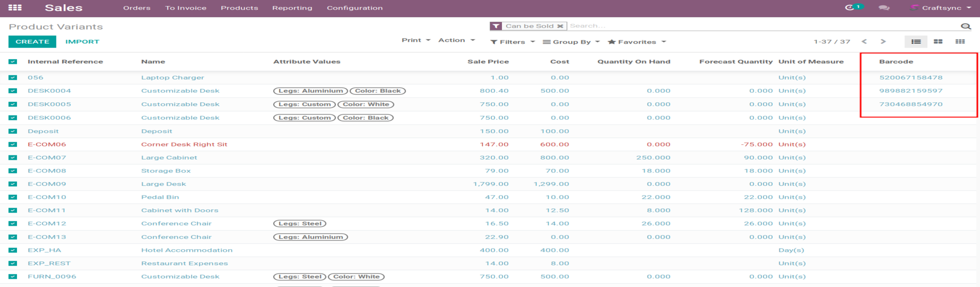Switch to kanban view icon
The image size is (980, 287).
tap(938, 42)
